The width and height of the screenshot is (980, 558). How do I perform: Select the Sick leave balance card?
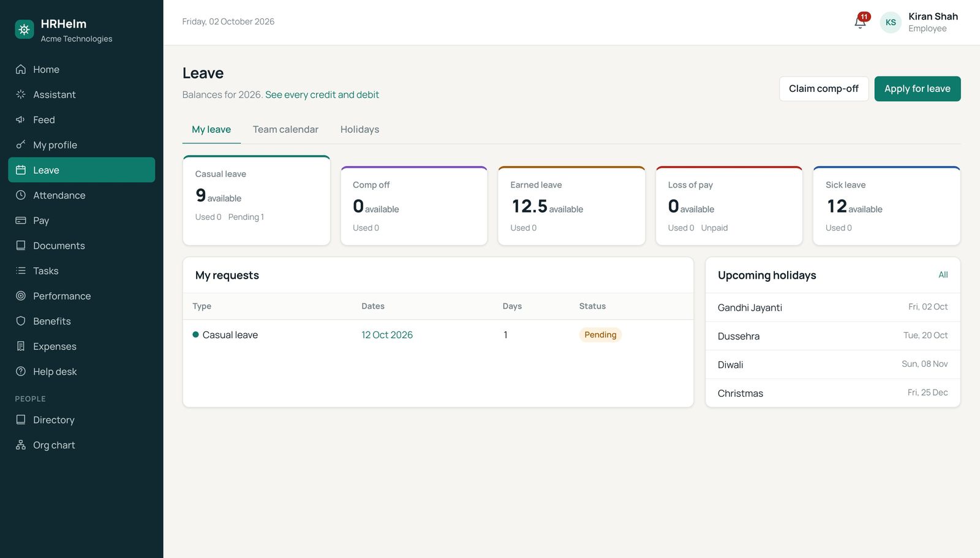886,206
